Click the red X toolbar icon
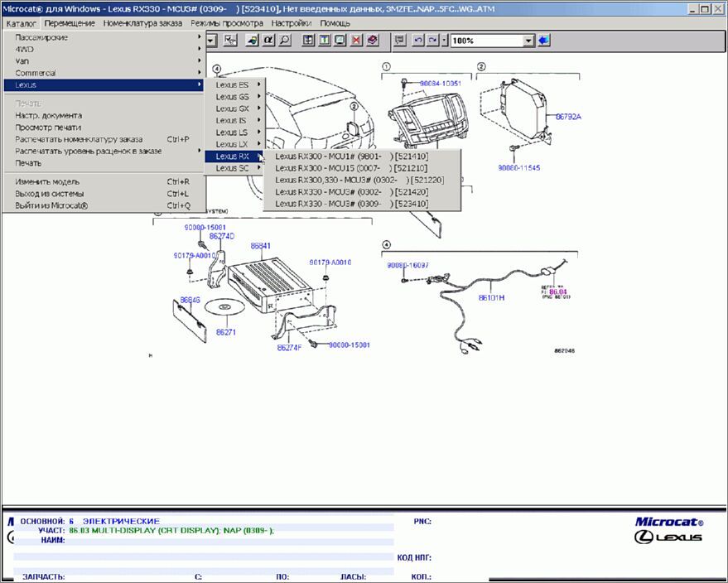This screenshot has height=583, width=728. [x=356, y=40]
